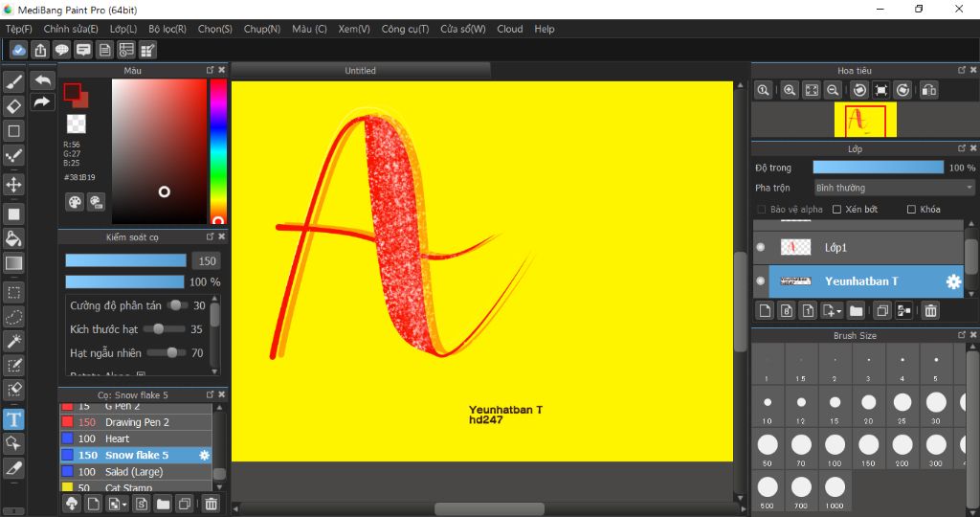Select the Eraser tool
Viewport: 980px width, 517px height.
coord(13,106)
